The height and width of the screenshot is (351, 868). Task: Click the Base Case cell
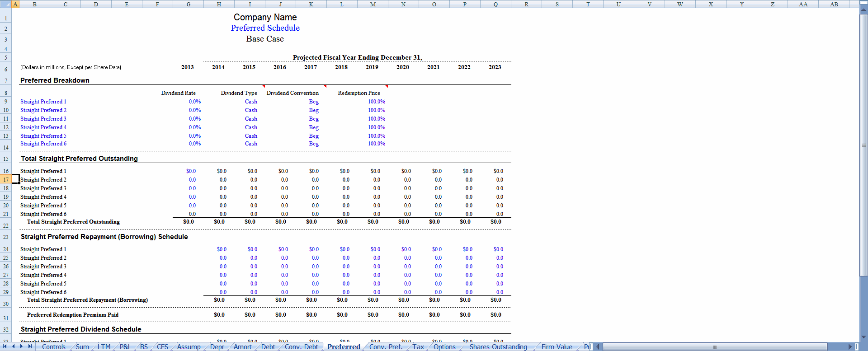coord(265,39)
